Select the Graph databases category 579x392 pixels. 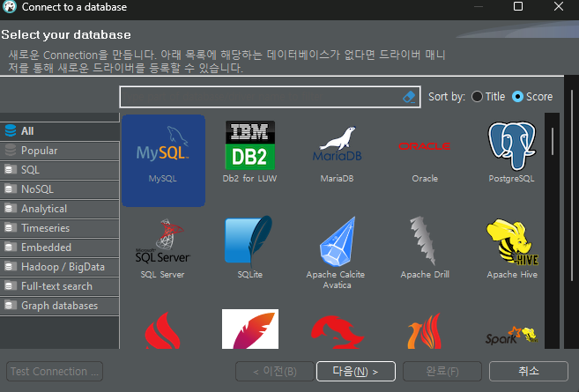coord(59,306)
